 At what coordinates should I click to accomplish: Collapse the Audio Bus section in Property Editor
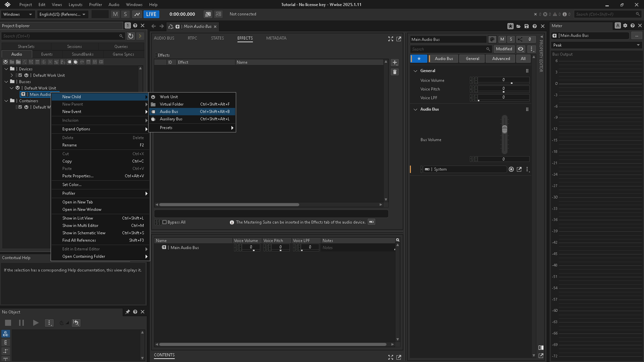[x=415, y=109]
